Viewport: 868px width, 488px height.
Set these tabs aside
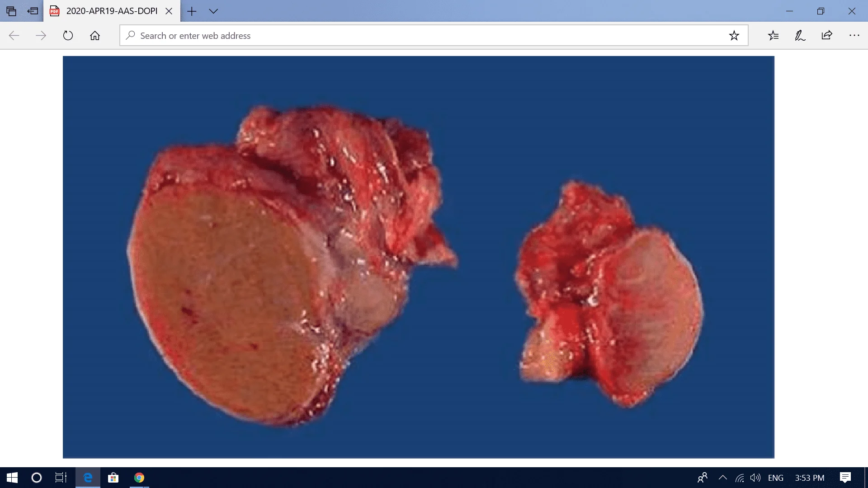pyautogui.click(x=33, y=11)
